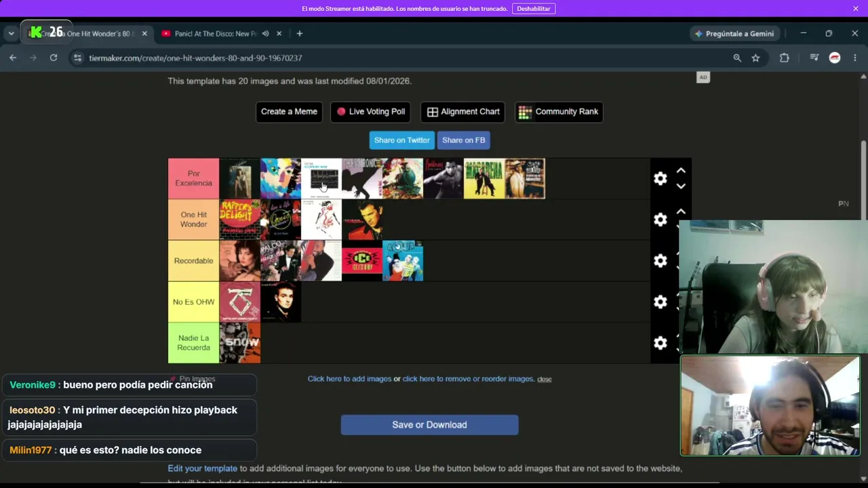Image resolution: width=868 pixels, height=488 pixels.
Task: Click Save or Download button
Action: [x=429, y=425]
